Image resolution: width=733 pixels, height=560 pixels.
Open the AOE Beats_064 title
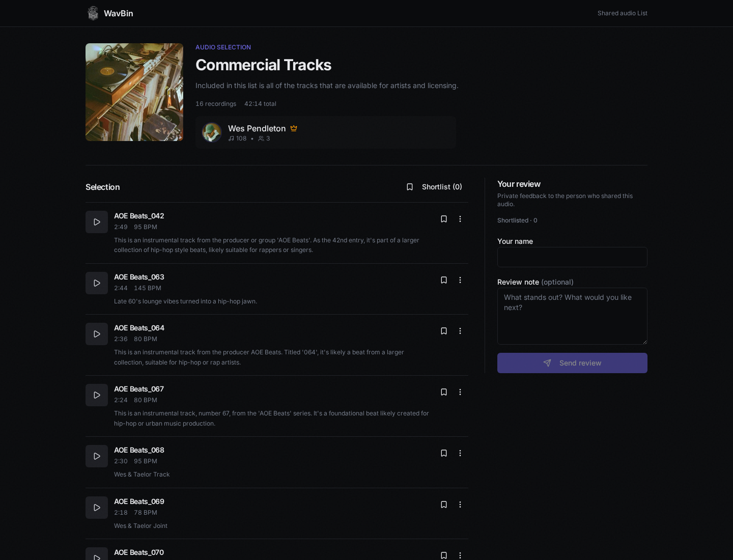(139, 328)
